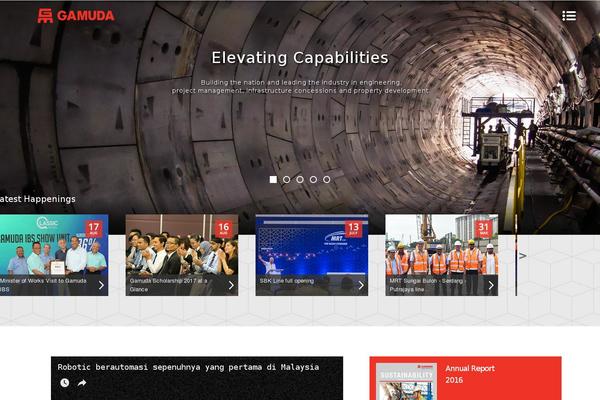The width and height of the screenshot is (600, 400).
Task: Click the date badge reading 17
Action: (x=94, y=229)
